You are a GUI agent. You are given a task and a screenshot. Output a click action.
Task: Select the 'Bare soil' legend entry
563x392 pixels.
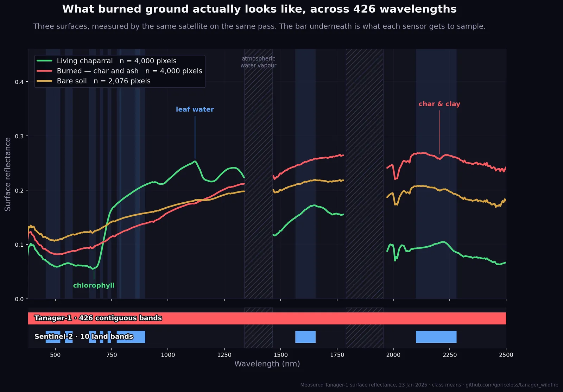[94, 81]
